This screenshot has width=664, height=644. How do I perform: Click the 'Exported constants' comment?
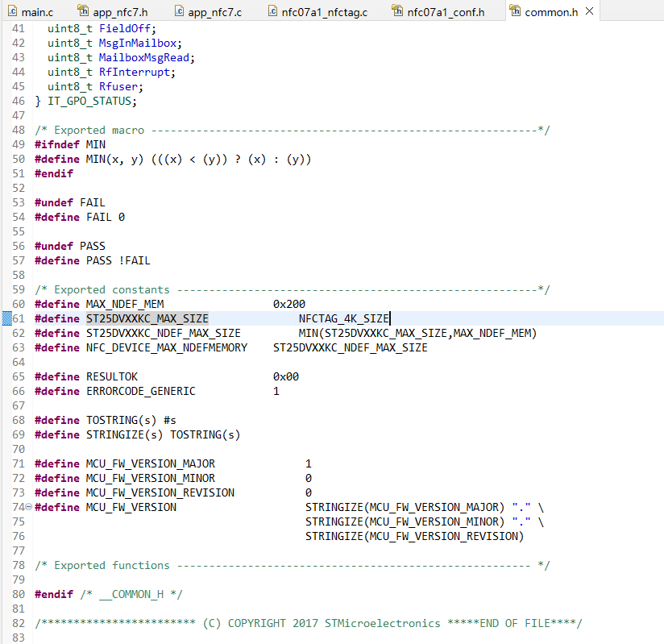click(293, 290)
